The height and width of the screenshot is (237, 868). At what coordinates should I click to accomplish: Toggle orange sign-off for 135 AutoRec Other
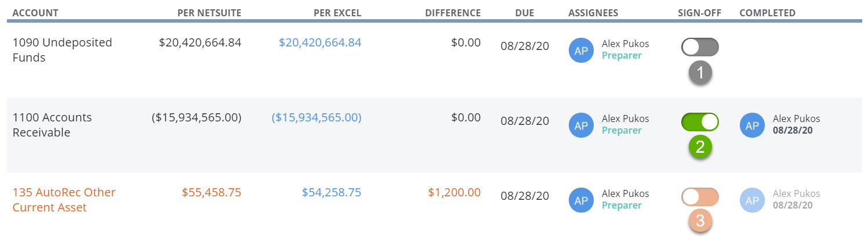coord(700,197)
